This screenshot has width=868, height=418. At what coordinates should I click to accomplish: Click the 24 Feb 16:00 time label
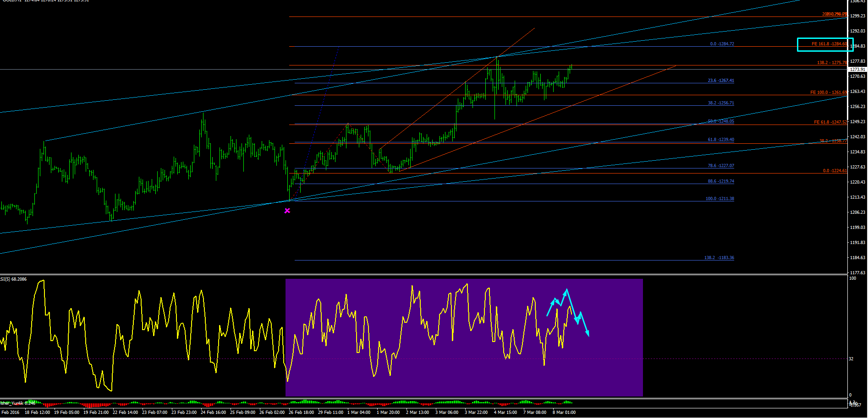pyautogui.click(x=214, y=413)
